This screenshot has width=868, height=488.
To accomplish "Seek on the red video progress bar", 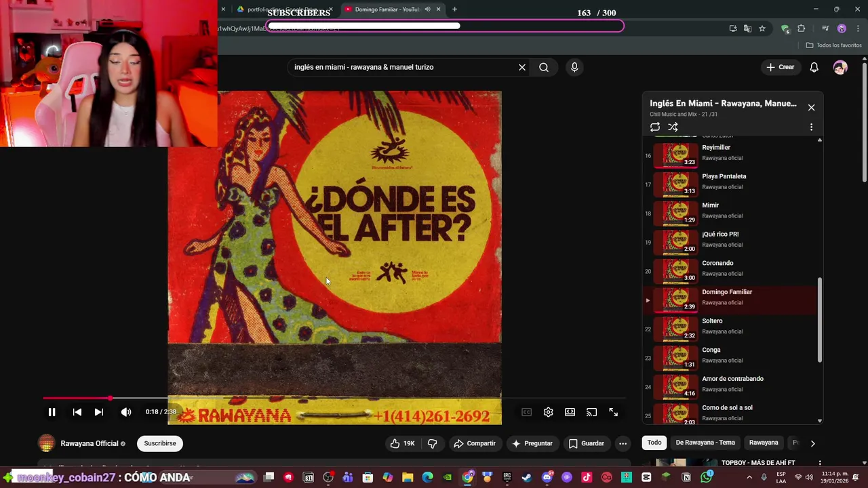I will 334,399.
